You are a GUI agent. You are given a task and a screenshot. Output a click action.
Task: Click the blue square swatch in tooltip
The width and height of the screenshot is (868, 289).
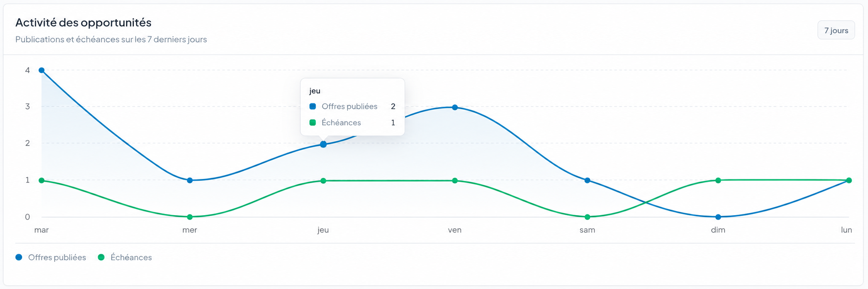[x=313, y=107]
